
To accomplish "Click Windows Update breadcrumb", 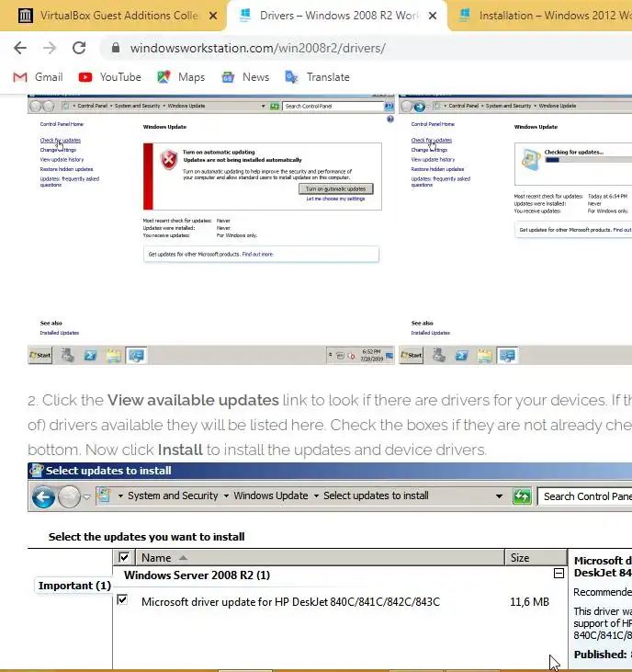I will [x=271, y=495].
